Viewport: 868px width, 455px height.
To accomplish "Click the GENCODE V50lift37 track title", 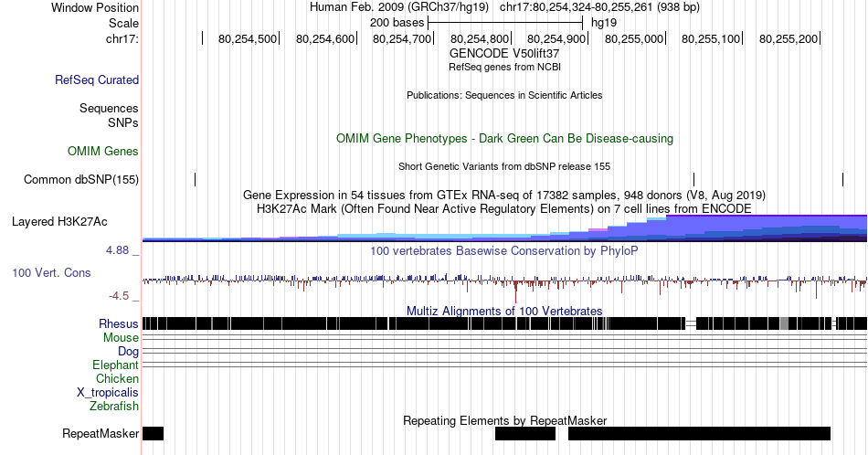I will (504, 53).
